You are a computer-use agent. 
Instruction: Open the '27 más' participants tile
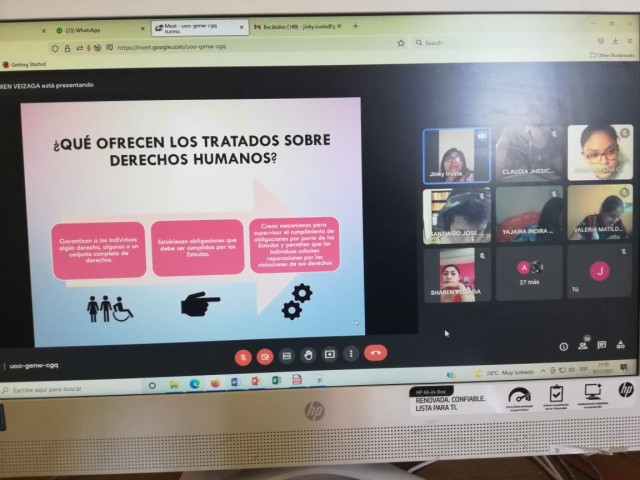point(529,273)
